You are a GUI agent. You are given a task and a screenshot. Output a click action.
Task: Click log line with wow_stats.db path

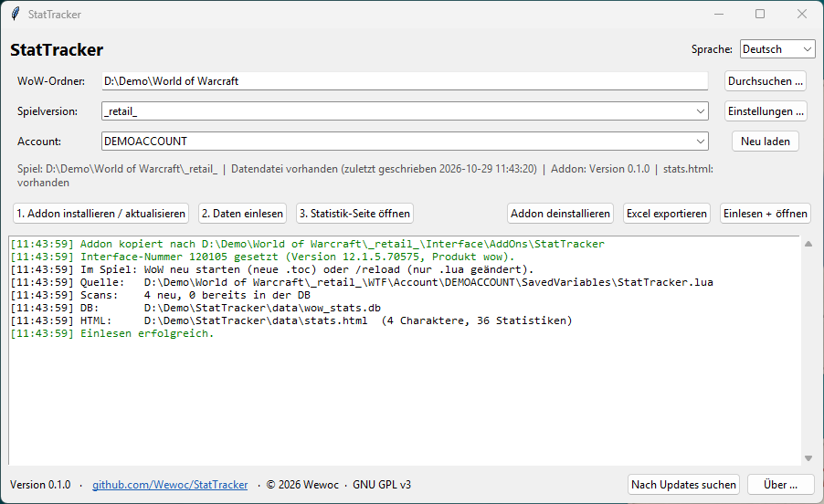tap(195, 308)
